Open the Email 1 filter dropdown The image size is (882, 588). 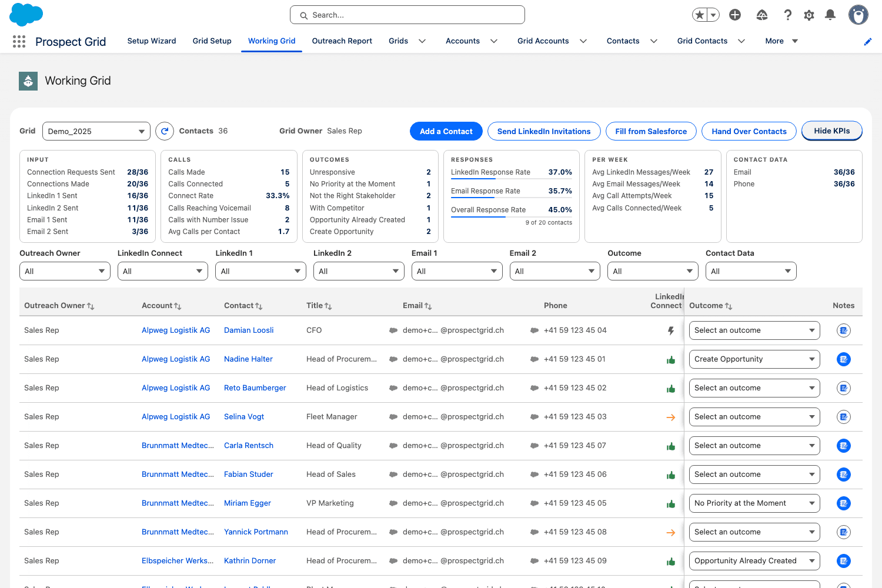[457, 271]
